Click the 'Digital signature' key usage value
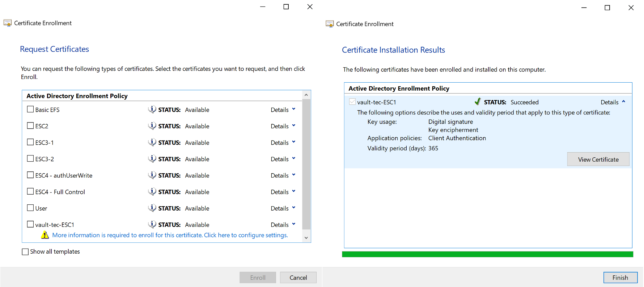Image resolution: width=644 pixels, height=287 pixels. [x=450, y=122]
